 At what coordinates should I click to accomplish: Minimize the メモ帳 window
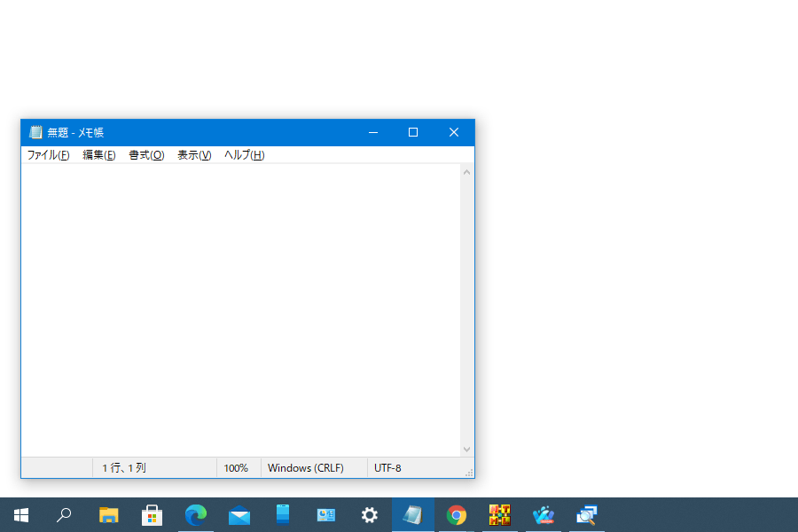click(x=373, y=132)
